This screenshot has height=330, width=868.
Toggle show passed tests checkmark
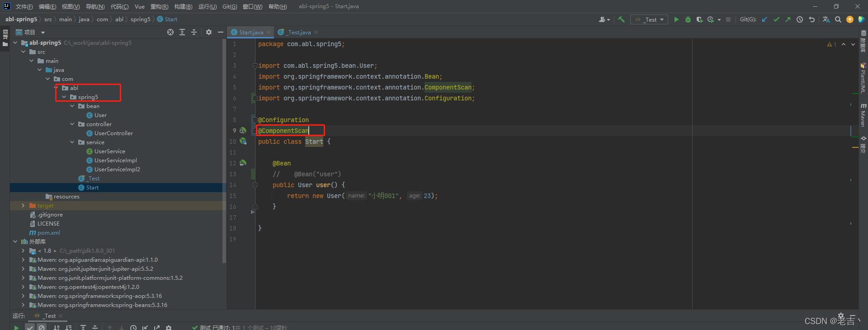pos(30,327)
